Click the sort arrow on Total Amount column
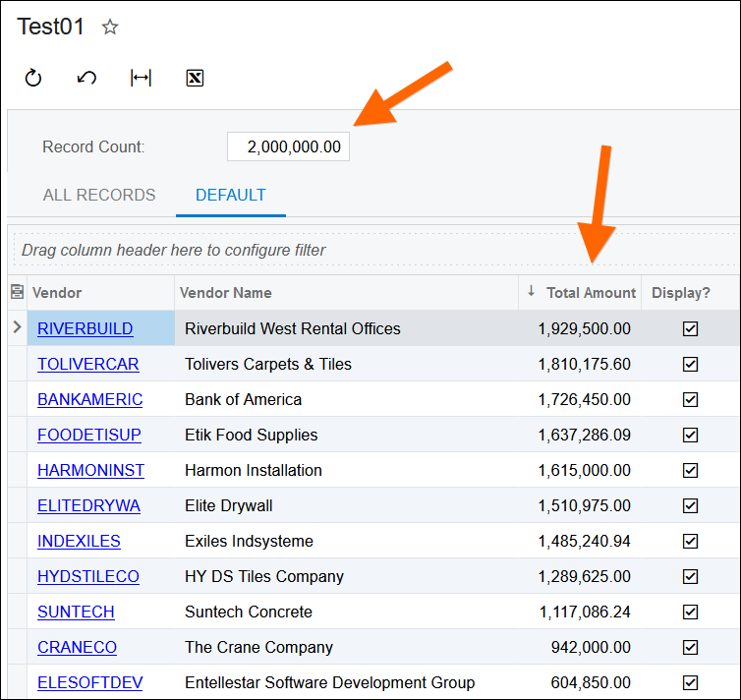 click(532, 291)
